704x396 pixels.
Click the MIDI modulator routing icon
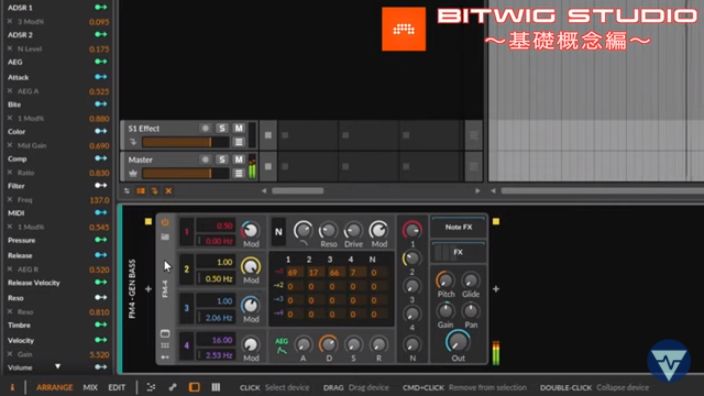click(x=101, y=212)
